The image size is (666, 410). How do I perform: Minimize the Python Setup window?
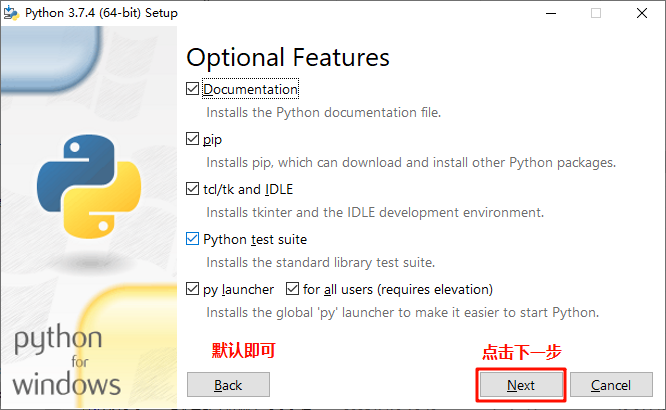(549, 13)
